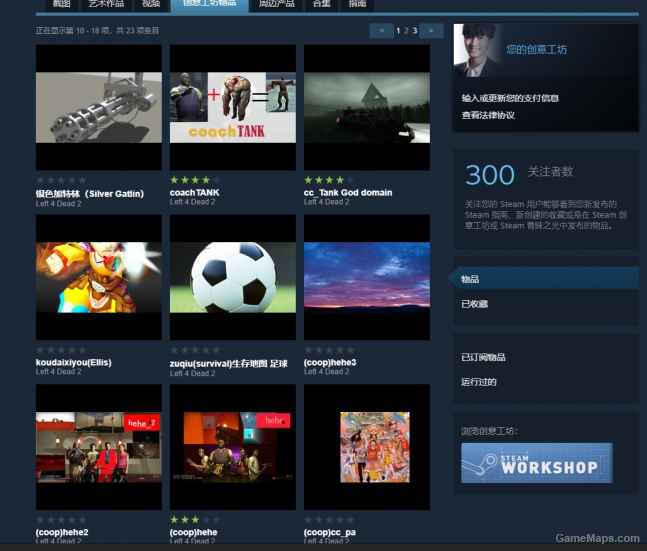This screenshot has width=647, height=551.
Task: Click the zuqiu(survival)生存地图 足球 title
Action: 229,364
